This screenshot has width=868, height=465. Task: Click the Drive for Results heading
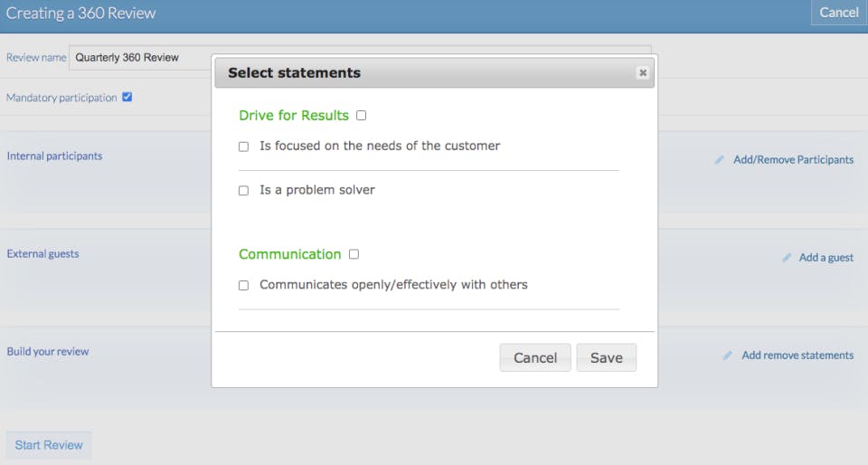[x=294, y=116]
